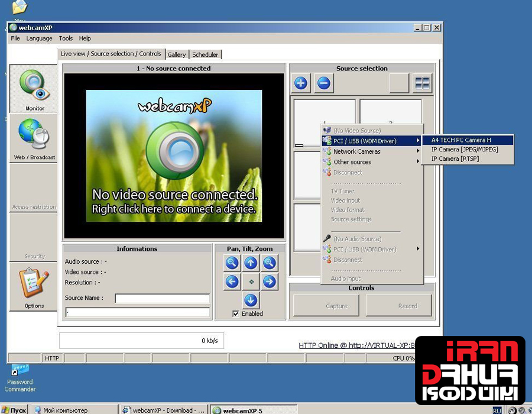
Task: Tilt camera down with the down arrow
Action: point(251,300)
